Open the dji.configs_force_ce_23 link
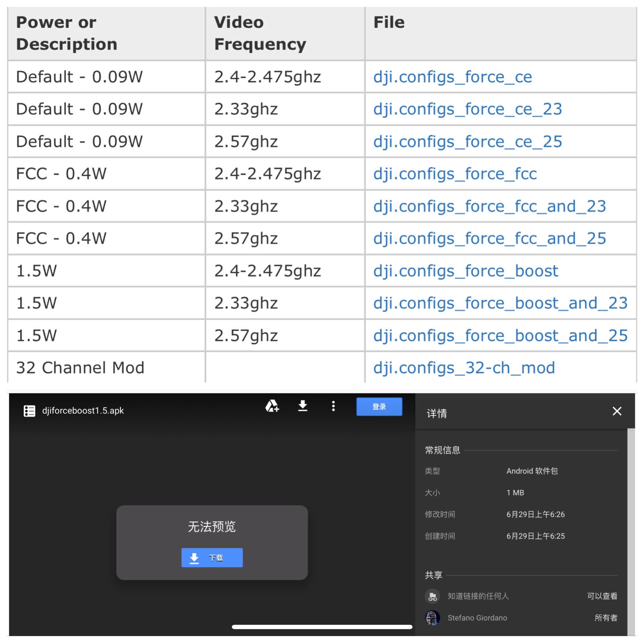The height and width of the screenshot is (644, 644). coord(468,109)
